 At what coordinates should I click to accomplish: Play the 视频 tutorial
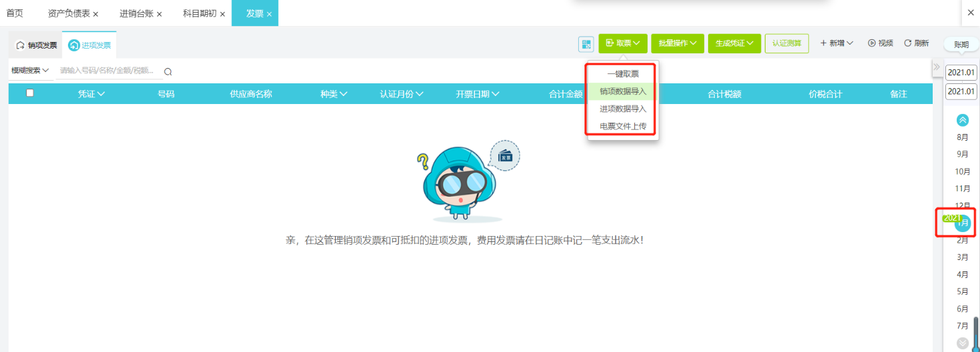(x=880, y=43)
